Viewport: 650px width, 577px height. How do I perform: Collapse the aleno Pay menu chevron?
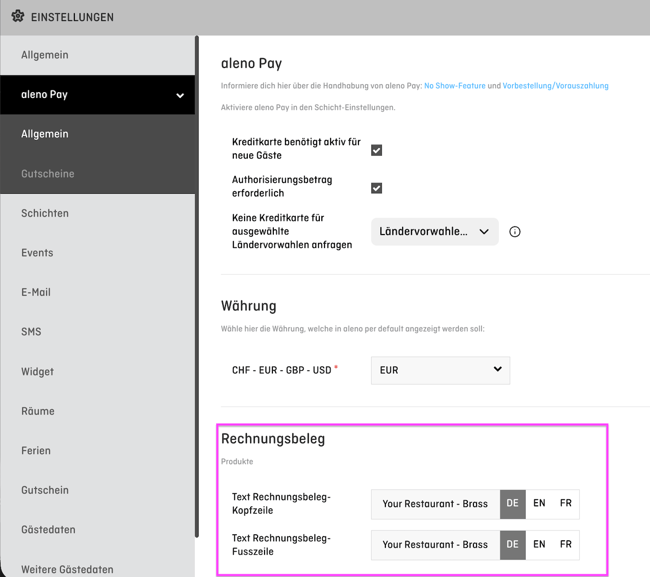180,95
